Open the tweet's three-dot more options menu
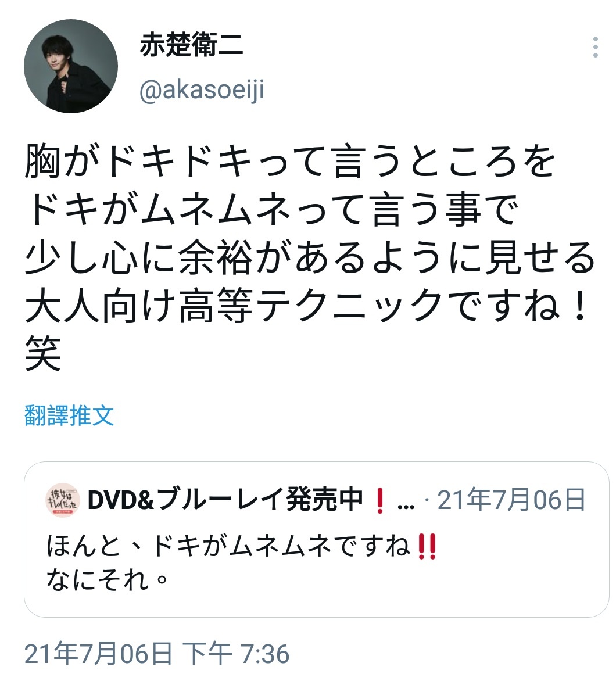The image size is (616, 681). 595,47
